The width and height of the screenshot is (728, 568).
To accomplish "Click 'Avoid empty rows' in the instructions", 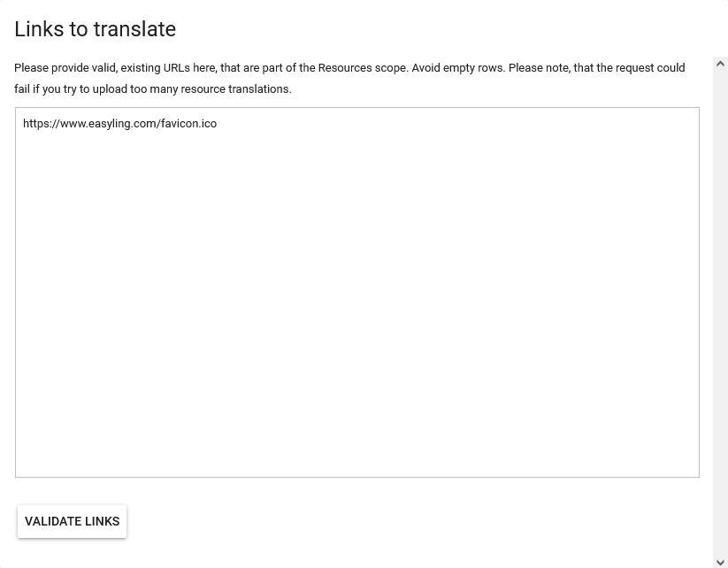I will pos(457,68).
